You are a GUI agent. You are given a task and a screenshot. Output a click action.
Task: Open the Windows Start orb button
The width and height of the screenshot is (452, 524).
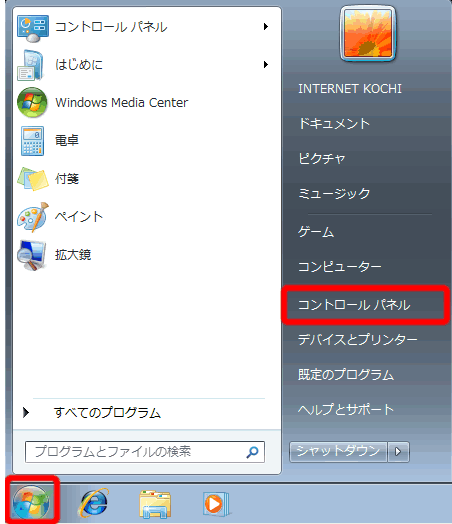click(31, 502)
